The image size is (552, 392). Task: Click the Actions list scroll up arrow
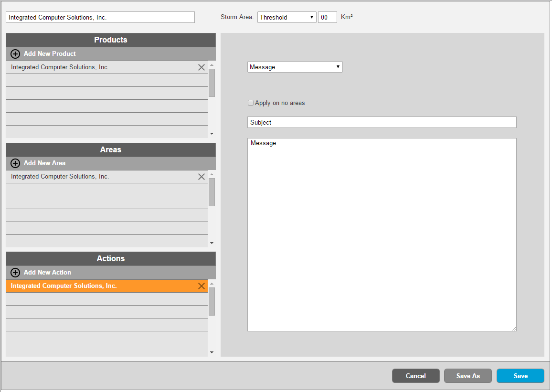(212, 284)
